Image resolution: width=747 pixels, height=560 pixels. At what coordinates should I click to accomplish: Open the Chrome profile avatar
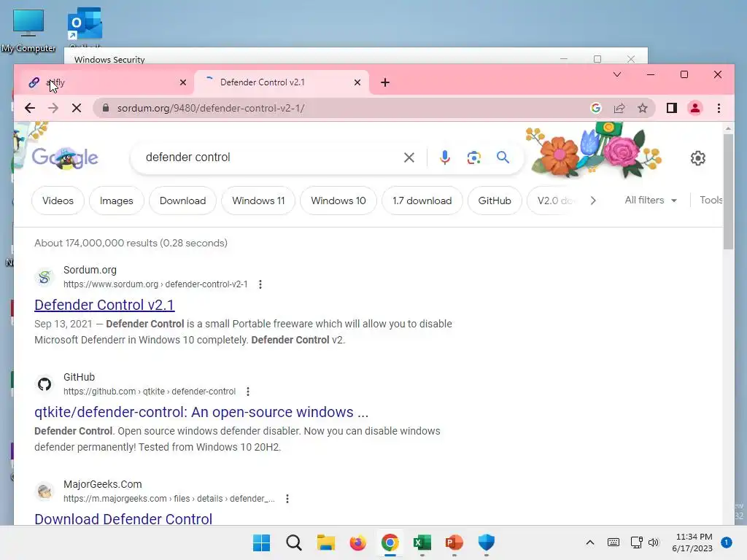tap(695, 108)
